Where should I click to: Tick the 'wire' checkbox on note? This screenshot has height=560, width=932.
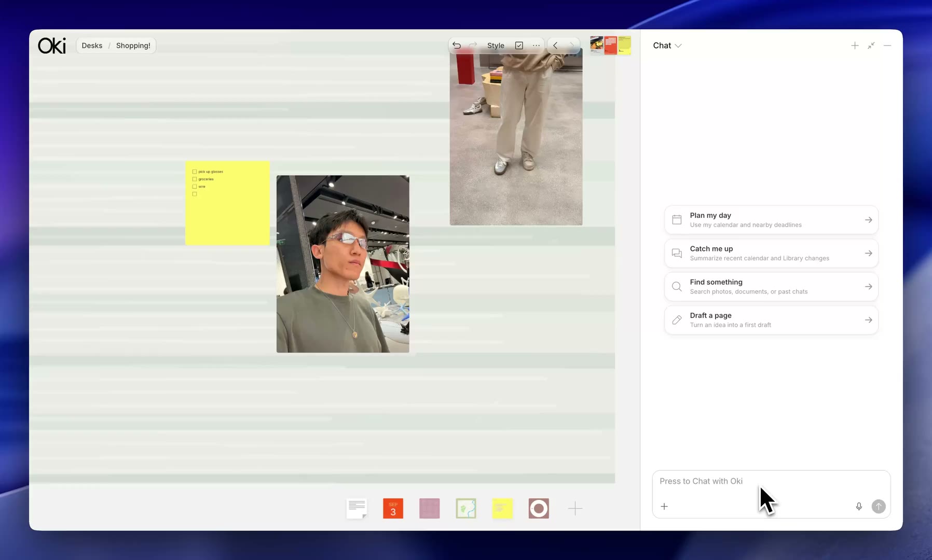[x=195, y=187]
